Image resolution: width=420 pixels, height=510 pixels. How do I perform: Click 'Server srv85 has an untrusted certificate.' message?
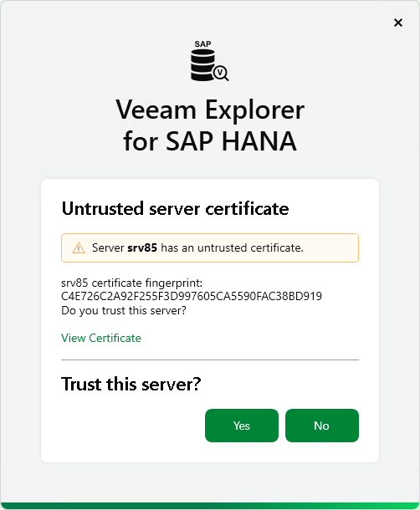pos(197,247)
